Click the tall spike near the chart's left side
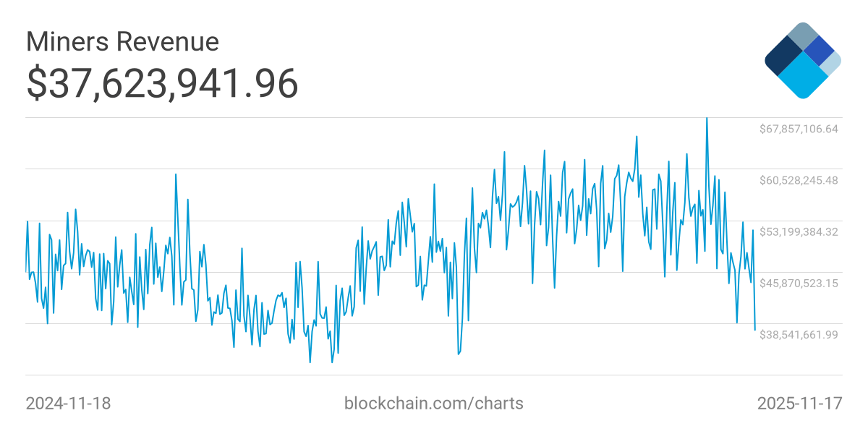This screenshot has height=434, width=868. coord(176,174)
